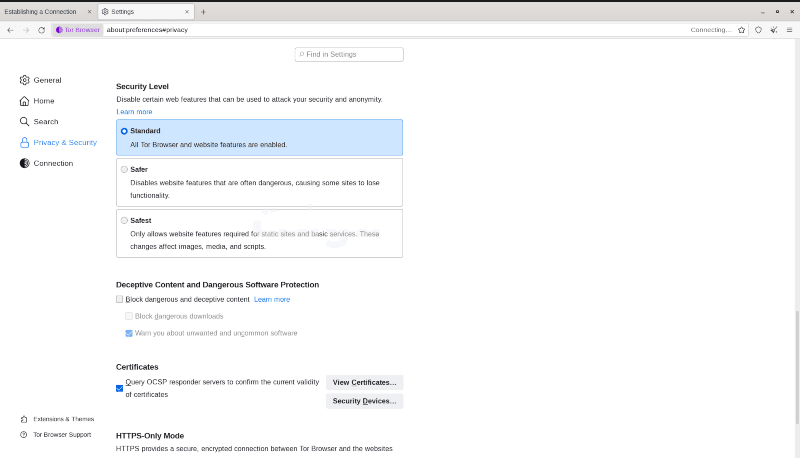Open General settings category
Image resolution: width=800 pixels, height=458 pixels.
click(x=41, y=80)
